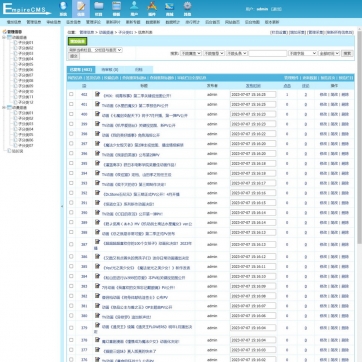
Task: Tick the checkbox for row ID 394
Action: 71,173
